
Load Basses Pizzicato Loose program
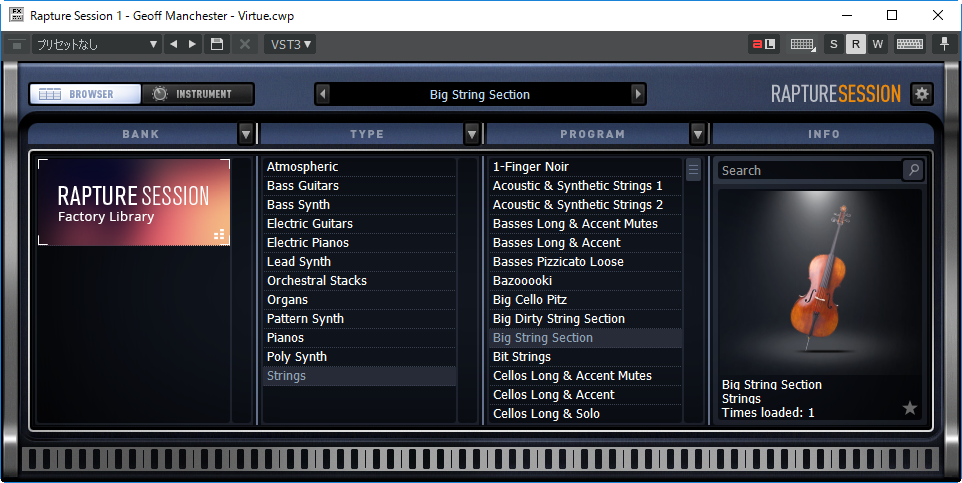[x=586, y=261]
